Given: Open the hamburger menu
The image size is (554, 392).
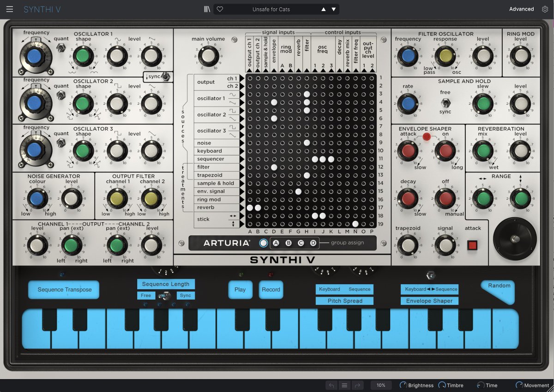Looking at the screenshot, I should coord(9,9).
